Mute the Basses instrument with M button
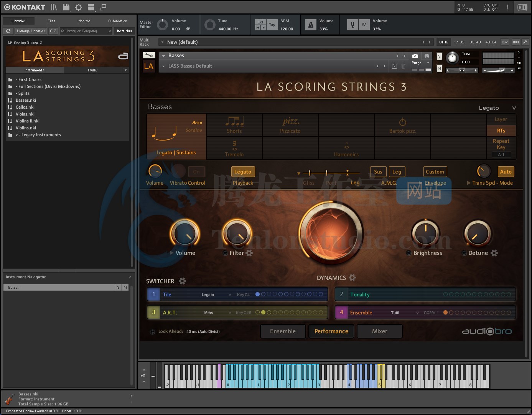The height and width of the screenshot is (415, 532). pos(439,69)
